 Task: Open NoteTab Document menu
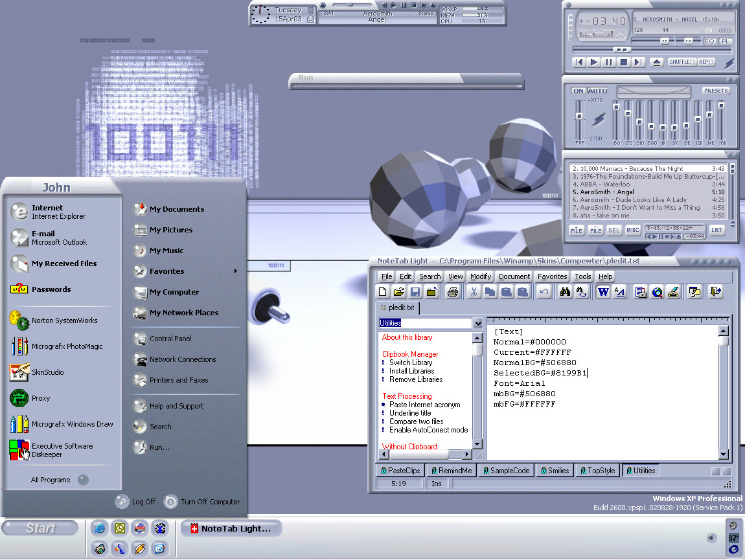click(514, 276)
